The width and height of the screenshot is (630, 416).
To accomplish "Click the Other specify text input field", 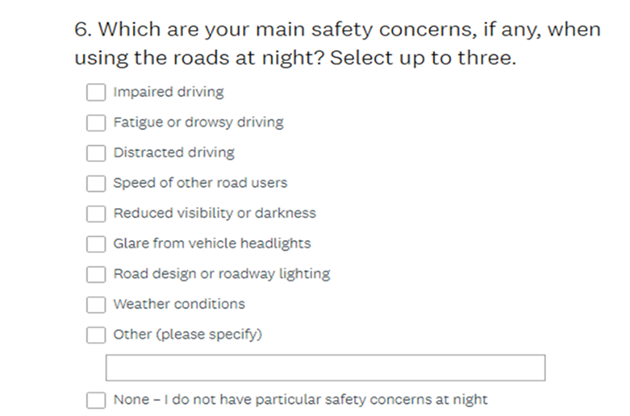I will [325, 368].
